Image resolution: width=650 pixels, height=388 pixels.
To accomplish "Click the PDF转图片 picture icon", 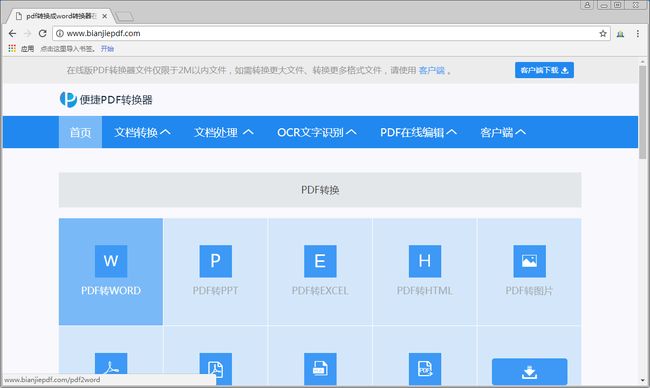I will click(529, 261).
